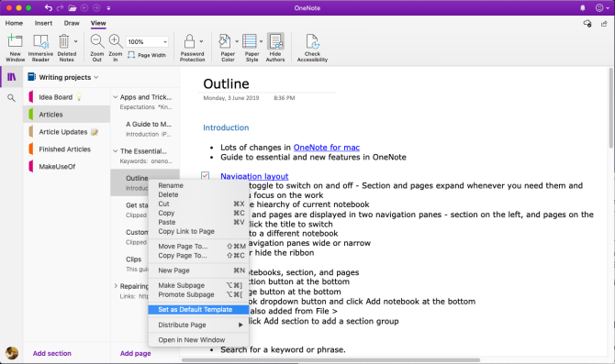Select Set as Default Template

[x=198, y=310]
